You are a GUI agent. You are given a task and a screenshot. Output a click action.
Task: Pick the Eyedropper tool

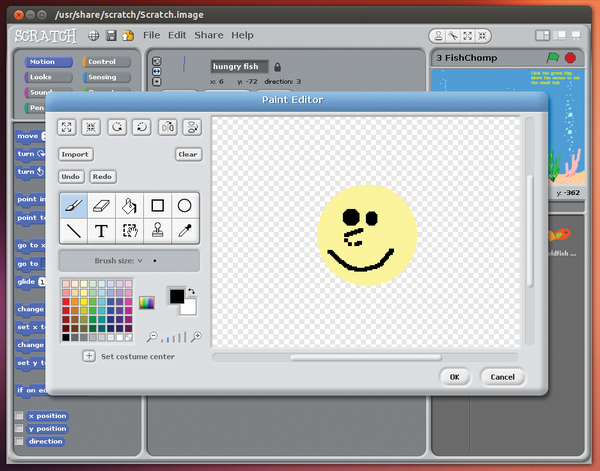(185, 231)
